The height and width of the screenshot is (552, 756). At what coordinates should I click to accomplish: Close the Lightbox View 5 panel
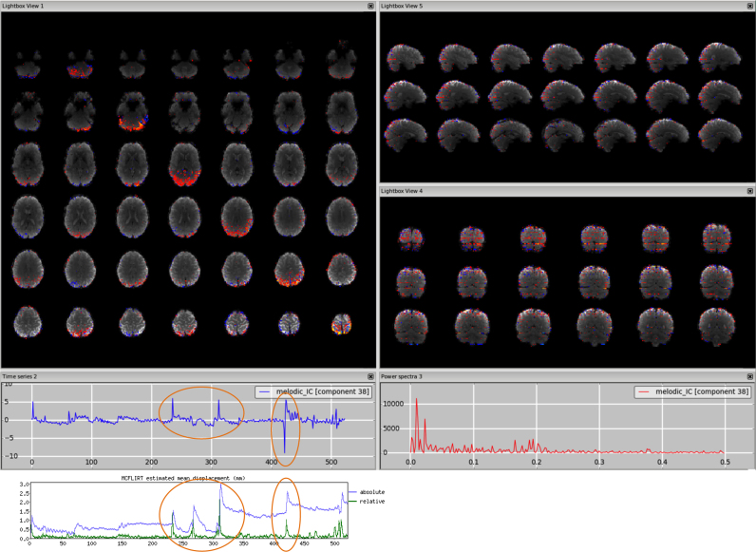(749, 6)
